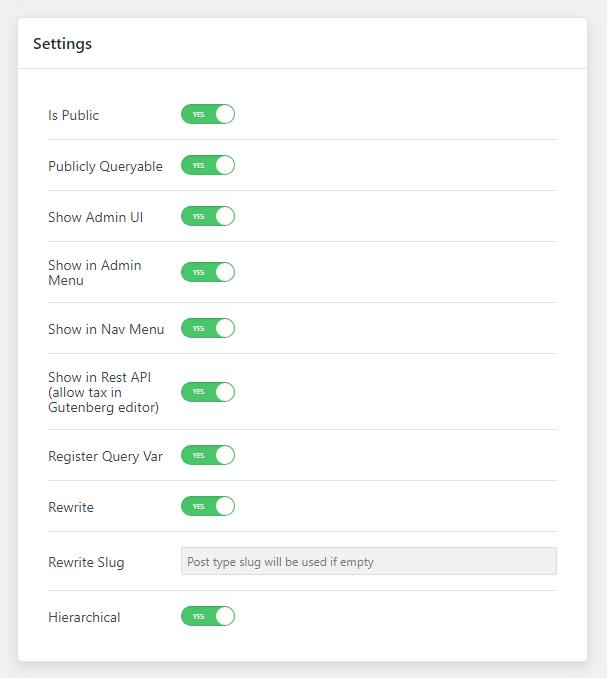The height and width of the screenshot is (678, 607).
Task: Toggle Show in Admin Menu switch
Action: tap(208, 272)
